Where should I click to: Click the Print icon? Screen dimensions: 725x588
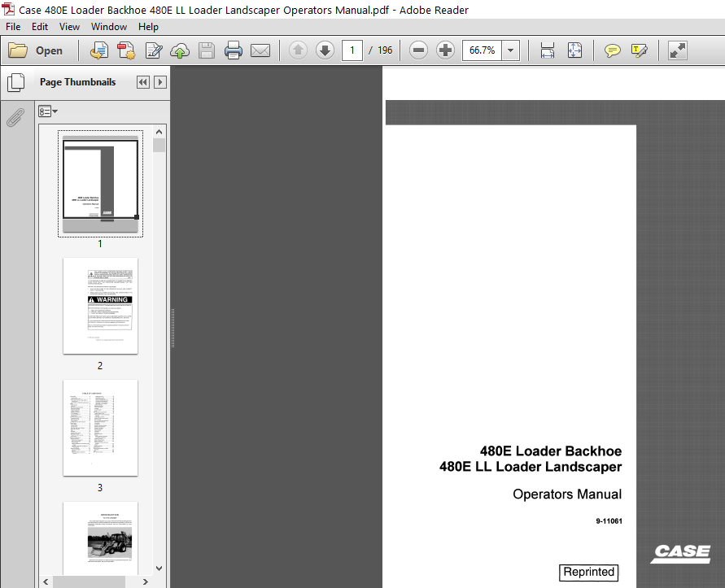coord(233,50)
